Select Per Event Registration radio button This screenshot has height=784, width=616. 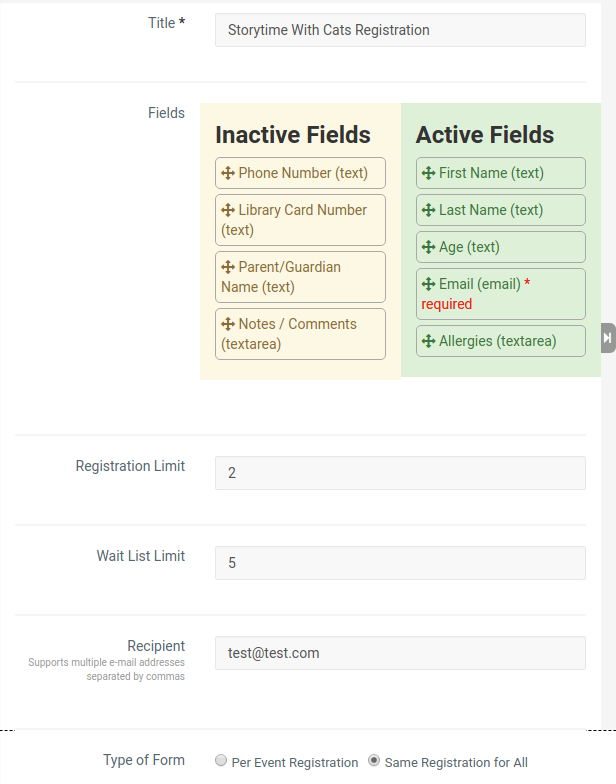tap(221, 760)
